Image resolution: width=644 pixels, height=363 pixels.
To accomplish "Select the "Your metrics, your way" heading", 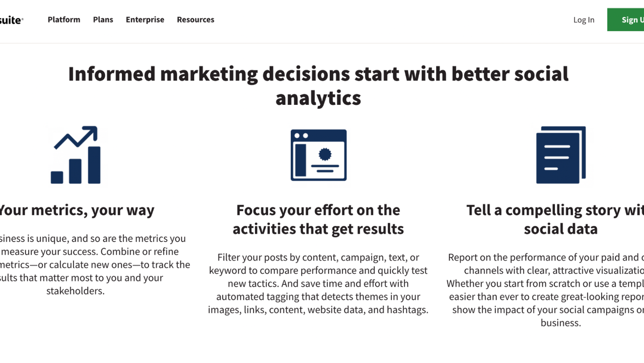I will coord(77,210).
